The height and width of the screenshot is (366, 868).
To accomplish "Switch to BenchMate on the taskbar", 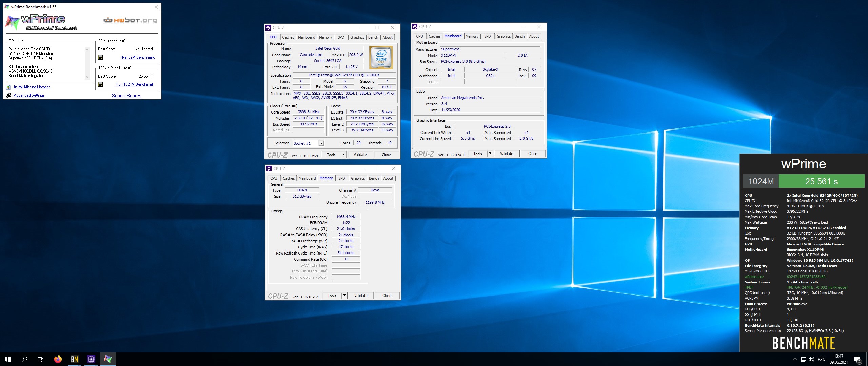I will click(x=75, y=359).
